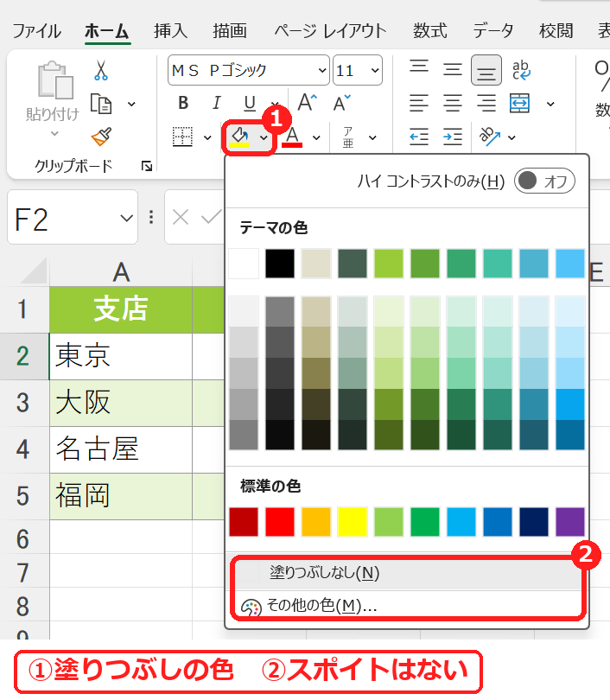The width and height of the screenshot is (610, 700).
Task: Open the Name Box F2 dropdown
Action: coord(127,218)
